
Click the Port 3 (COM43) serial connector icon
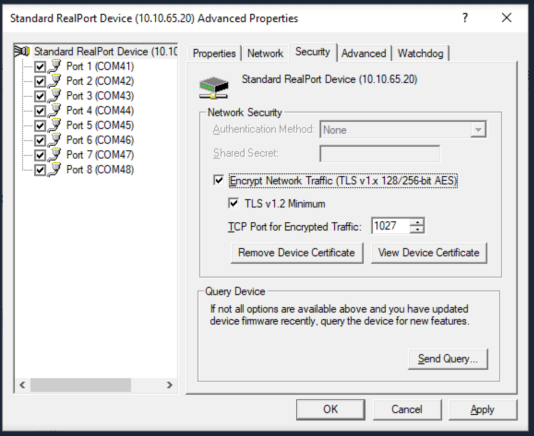(54, 96)
